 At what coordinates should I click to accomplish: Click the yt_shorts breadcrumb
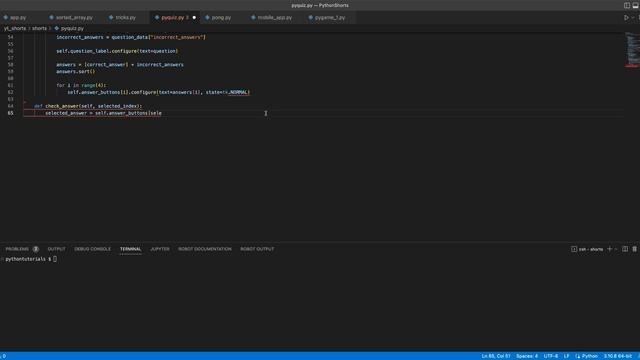pyautogui.click(x=15, y=29)
